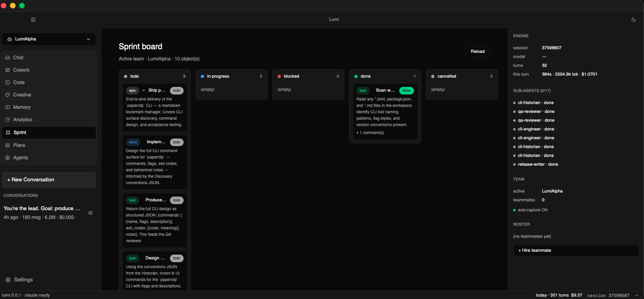The width and height of the screenshot is (644, 299).
Task: Open Plans in the sidebar
Action: [49, 145]
